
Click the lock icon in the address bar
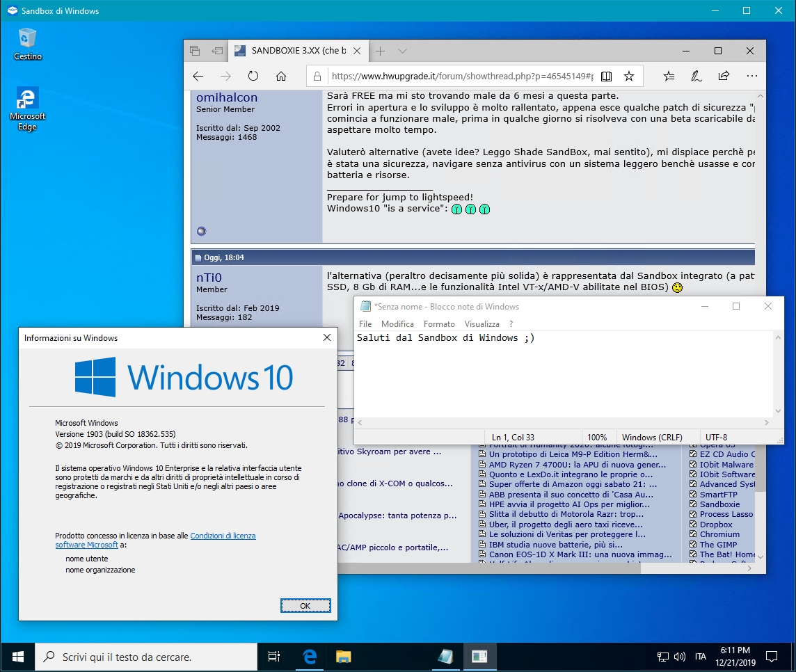pos(317,76)
